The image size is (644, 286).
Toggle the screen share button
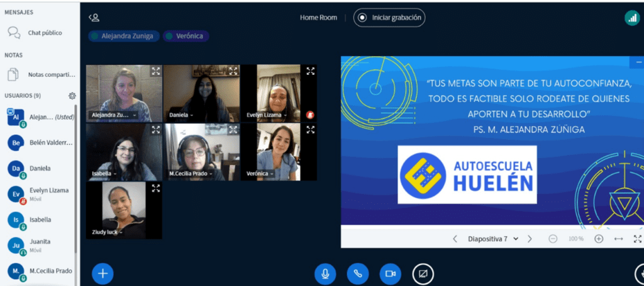pyautogui.click(x=423, y=273)
